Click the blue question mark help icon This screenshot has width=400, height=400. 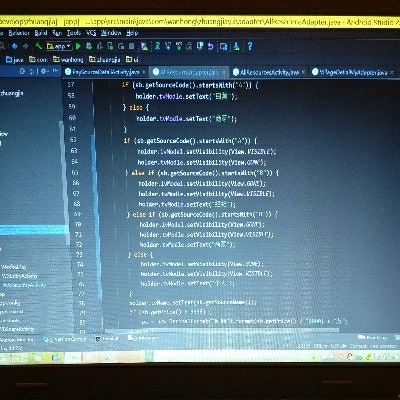tap(250, 46)
